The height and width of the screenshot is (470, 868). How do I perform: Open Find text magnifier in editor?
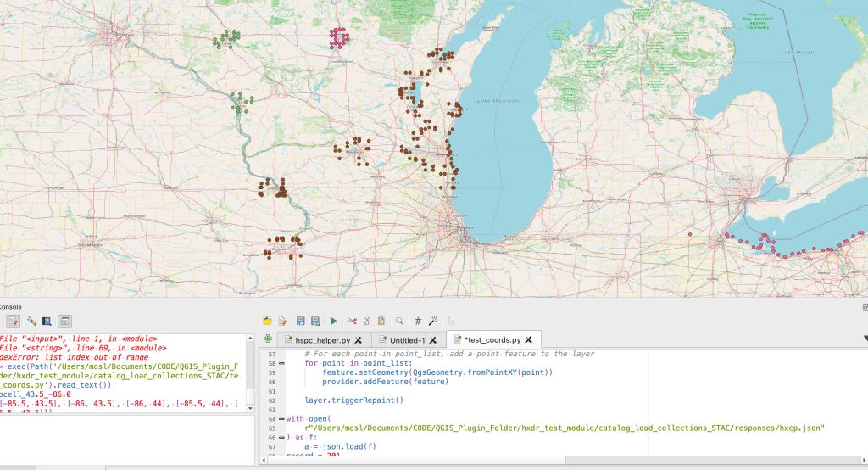398,321
